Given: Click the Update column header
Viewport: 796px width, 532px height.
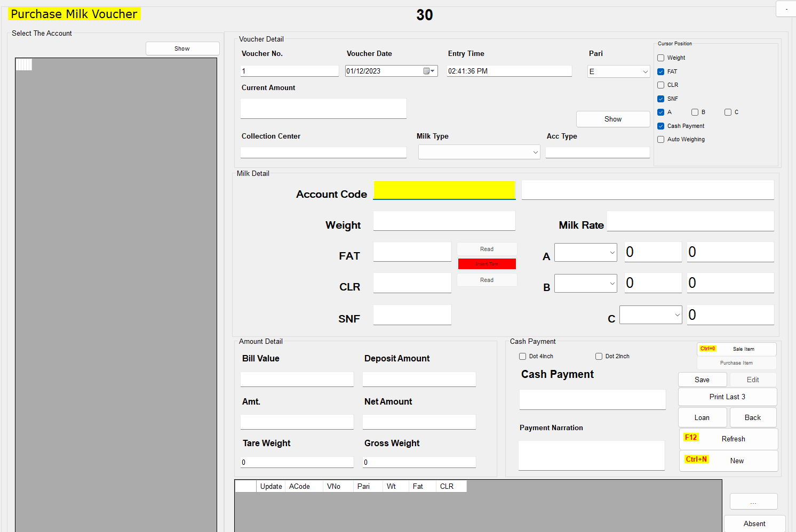Looking at the screenshot, I should pyautogui.click(x=271, y=486).
